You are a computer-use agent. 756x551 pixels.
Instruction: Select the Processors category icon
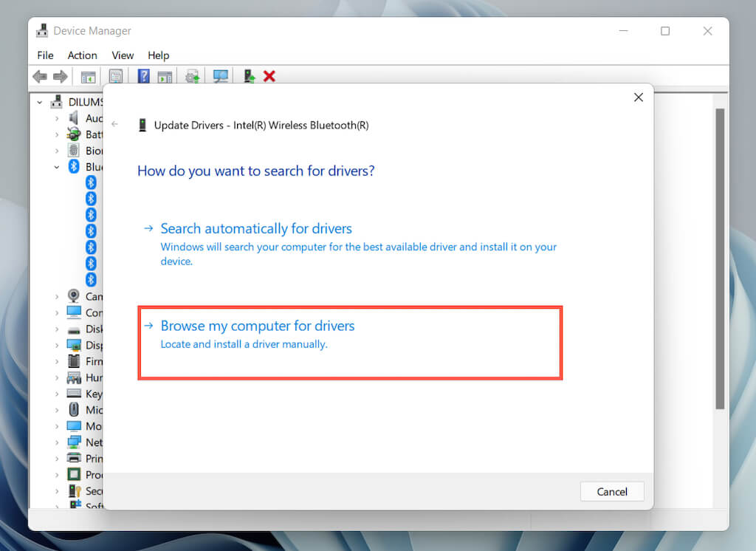tap(74, 474)
